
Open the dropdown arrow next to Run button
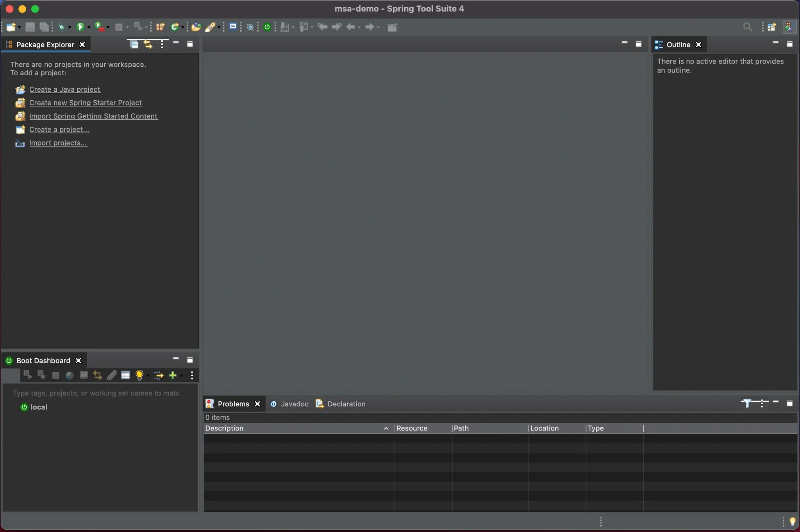tap(89, 27)
